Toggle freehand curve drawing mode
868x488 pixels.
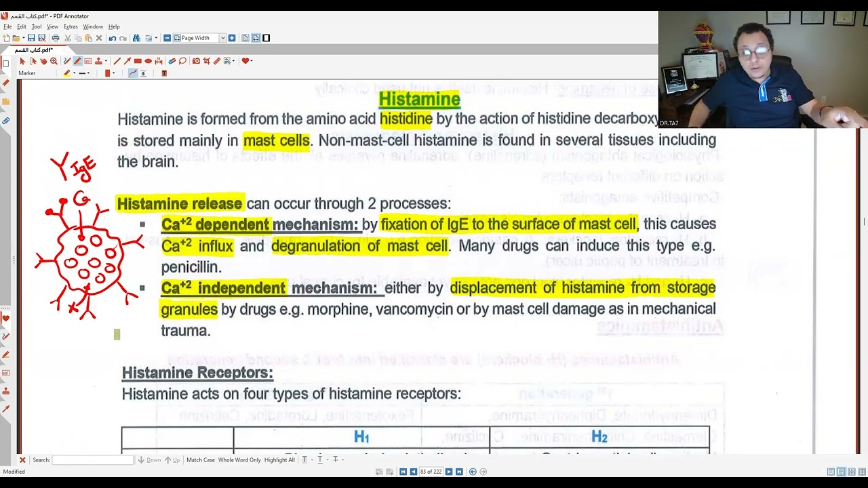tap(133, 73)
